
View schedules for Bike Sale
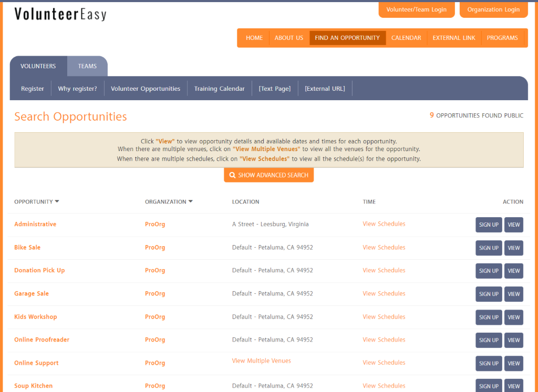coord(384,247)
